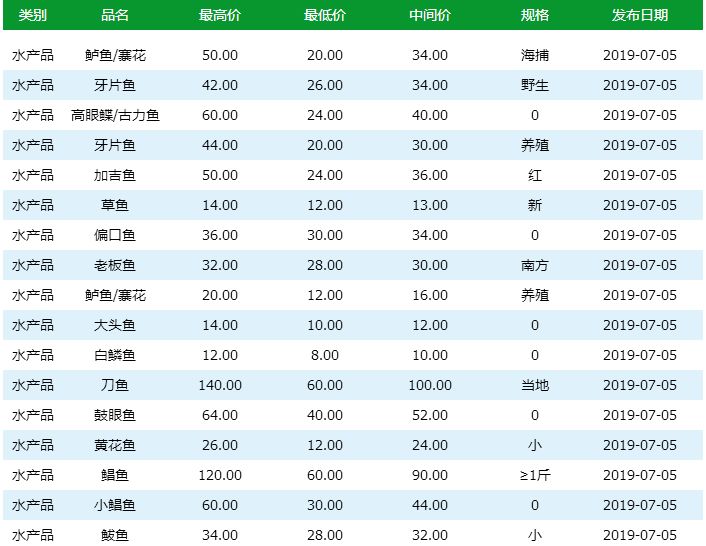Click the 13.00 middle price for 草鱼
This screenshot has width=706, height=546.
(430, 205)
